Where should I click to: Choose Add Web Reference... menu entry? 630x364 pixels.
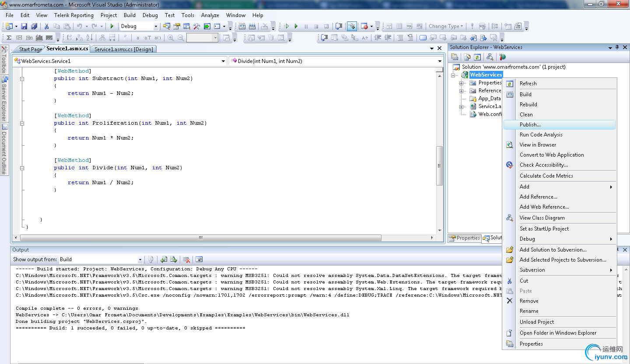(x=560, y=207)
